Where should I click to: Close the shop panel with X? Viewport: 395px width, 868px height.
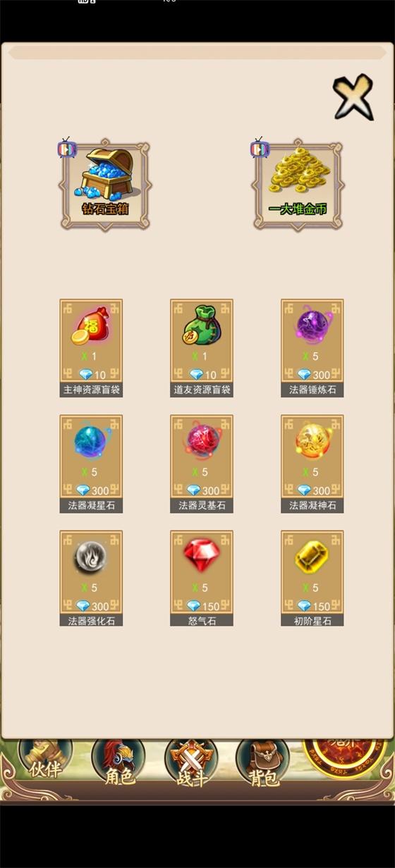[353, 97]
